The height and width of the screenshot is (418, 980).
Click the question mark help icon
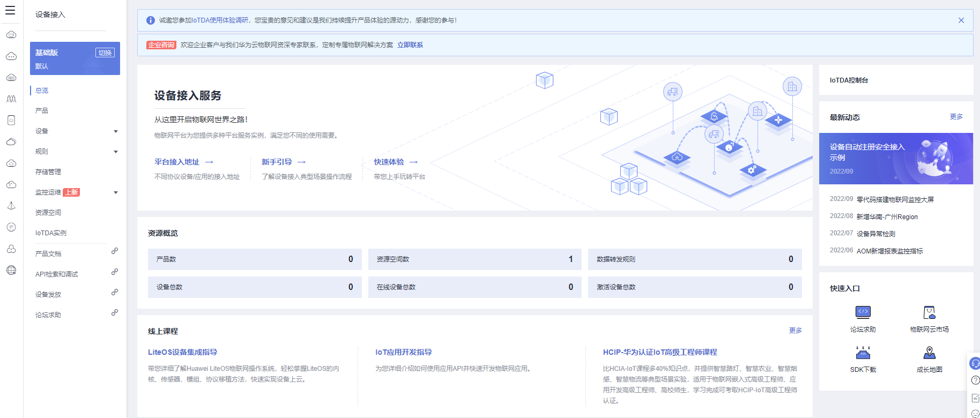pos(975,380)
